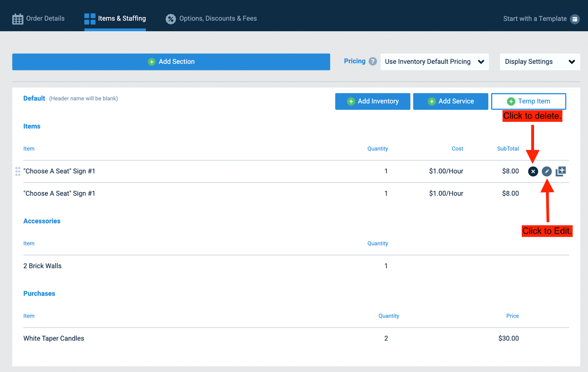This screenshot has width=588, height=372.
Task: Select Start with a Template
Action: (x=535, y=18)
